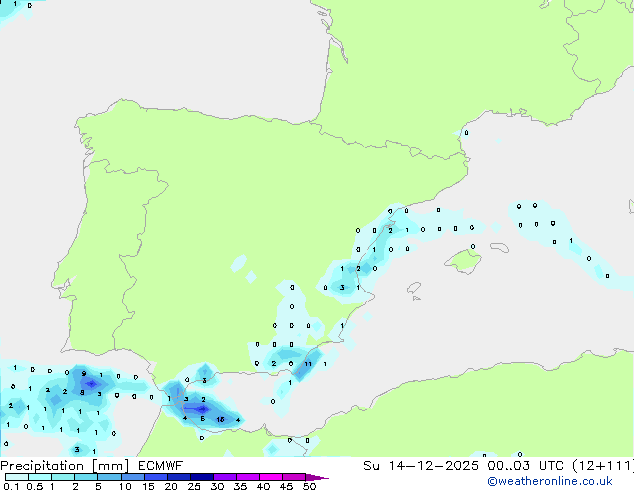This screenshot has height=490, width=634.
Task: Click the 35–40 mm legend color box
Action: [247, 477]
